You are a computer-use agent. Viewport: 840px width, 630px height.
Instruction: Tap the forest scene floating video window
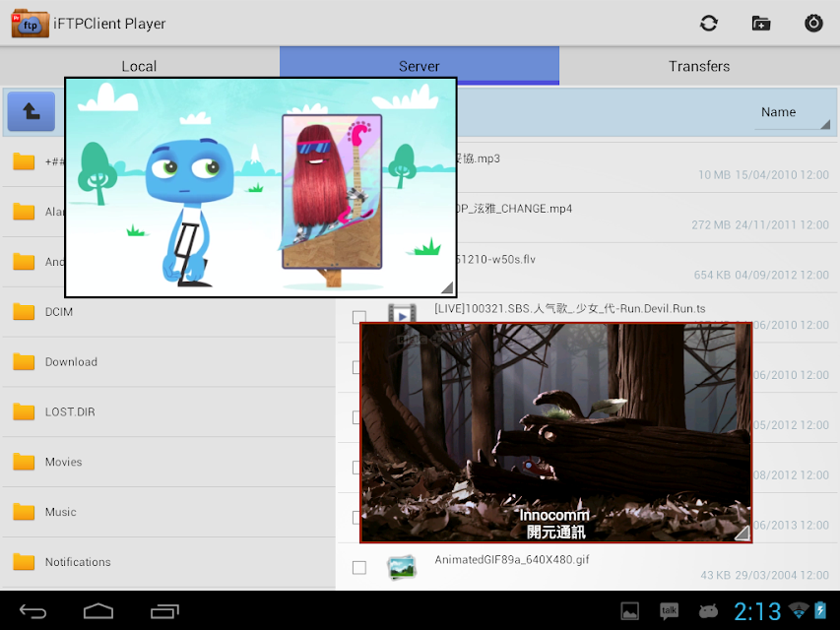pyautogui.click(x=556, y=433)
